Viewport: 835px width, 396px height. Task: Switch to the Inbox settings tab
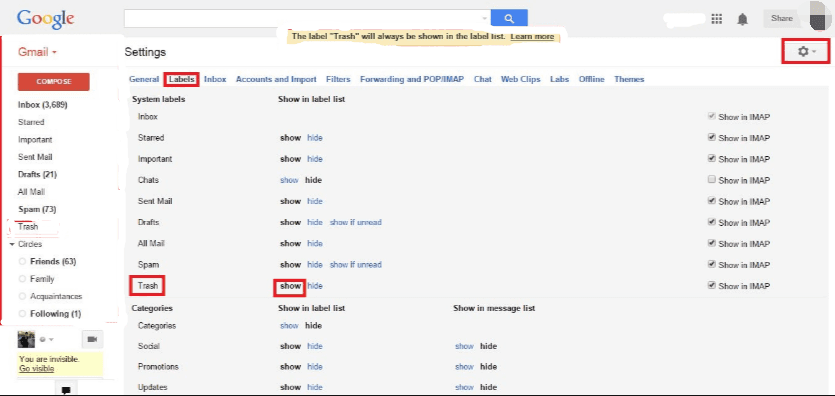coord(215,79)
